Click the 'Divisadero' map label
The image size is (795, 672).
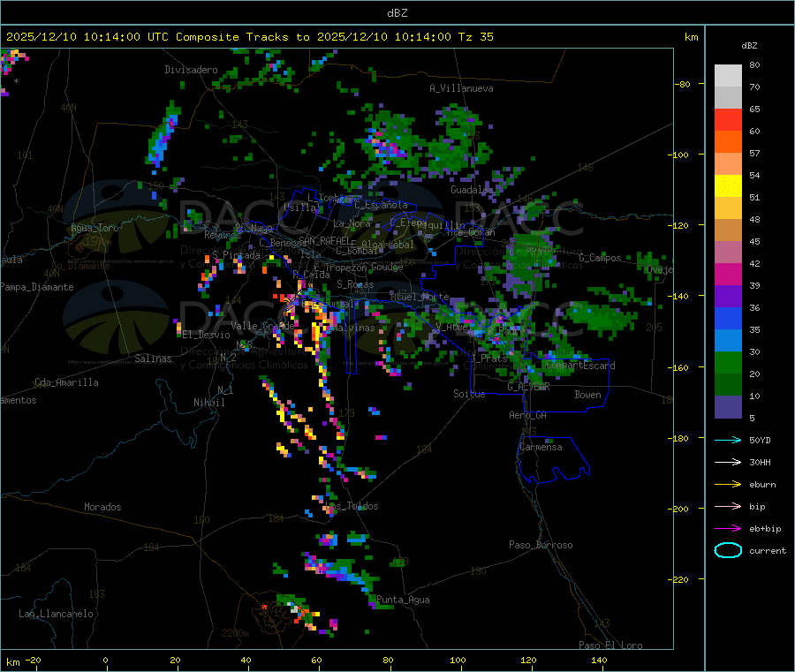[x=191, y=70]
